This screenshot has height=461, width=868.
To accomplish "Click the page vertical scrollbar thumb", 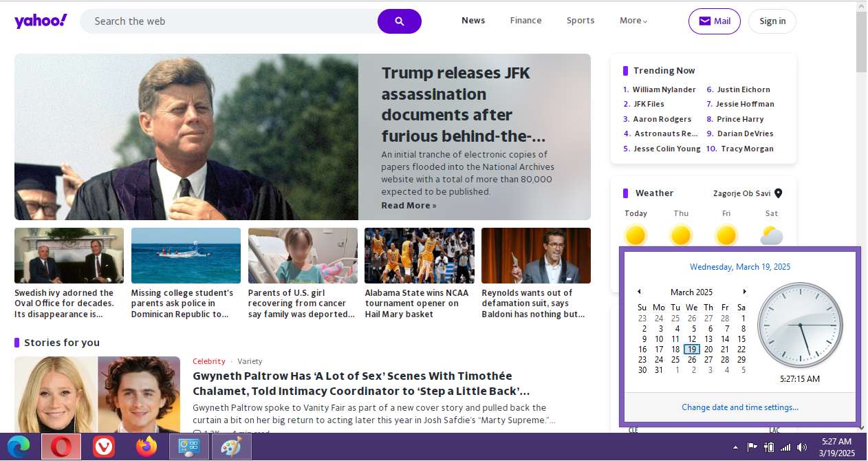I will 862,41.
